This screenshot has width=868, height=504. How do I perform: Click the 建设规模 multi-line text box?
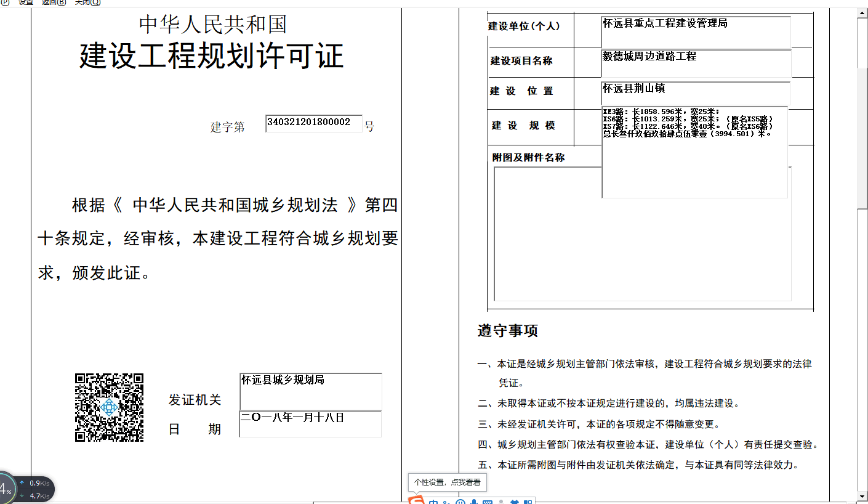pos(695,152)
